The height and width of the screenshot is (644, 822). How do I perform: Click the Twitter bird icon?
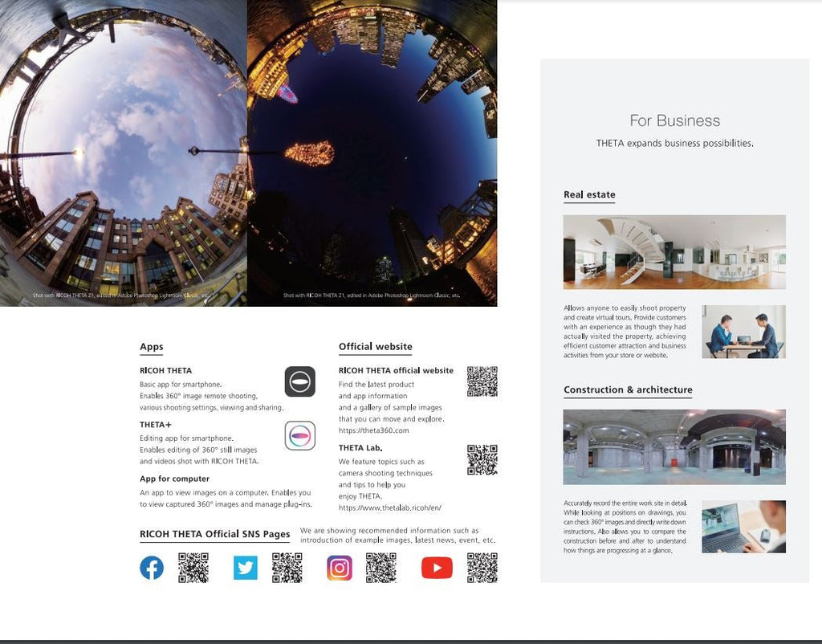(x=246, y=568)
